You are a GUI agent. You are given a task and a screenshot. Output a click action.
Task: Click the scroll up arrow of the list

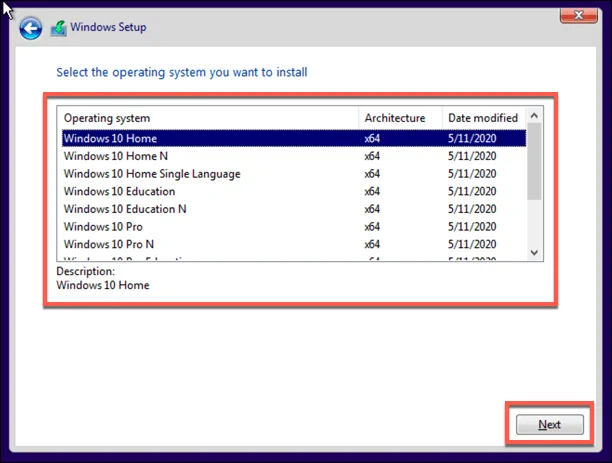click(534, 115)
